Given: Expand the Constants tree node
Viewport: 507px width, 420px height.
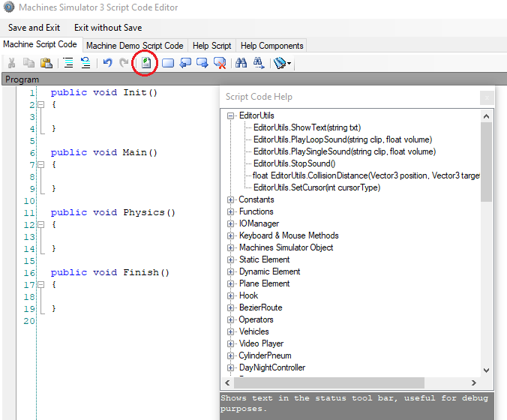Looking at the screenshot, I should click(230, 199).
